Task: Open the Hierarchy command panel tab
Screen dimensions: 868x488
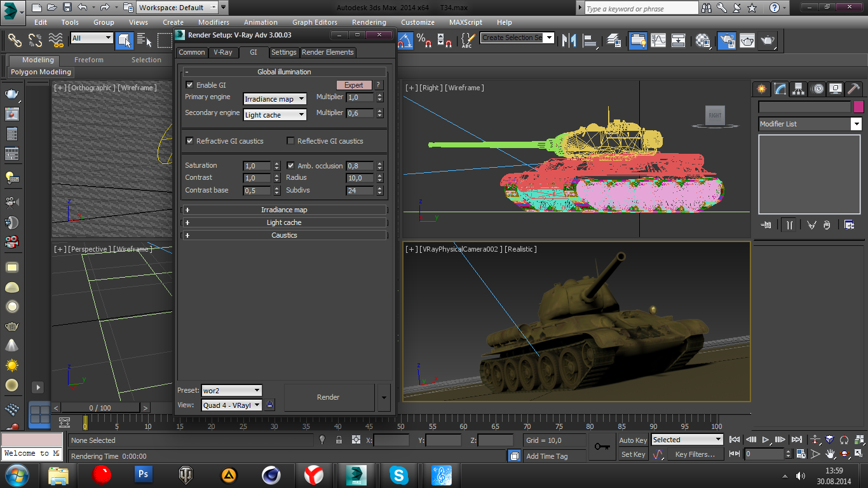Action: pos(799,89)
